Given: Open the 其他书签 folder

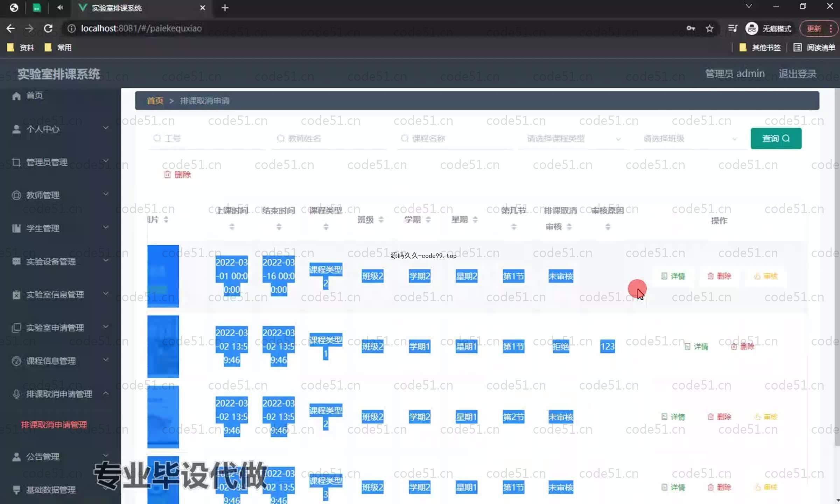Looking at the screenshot, I should (760, 48).
